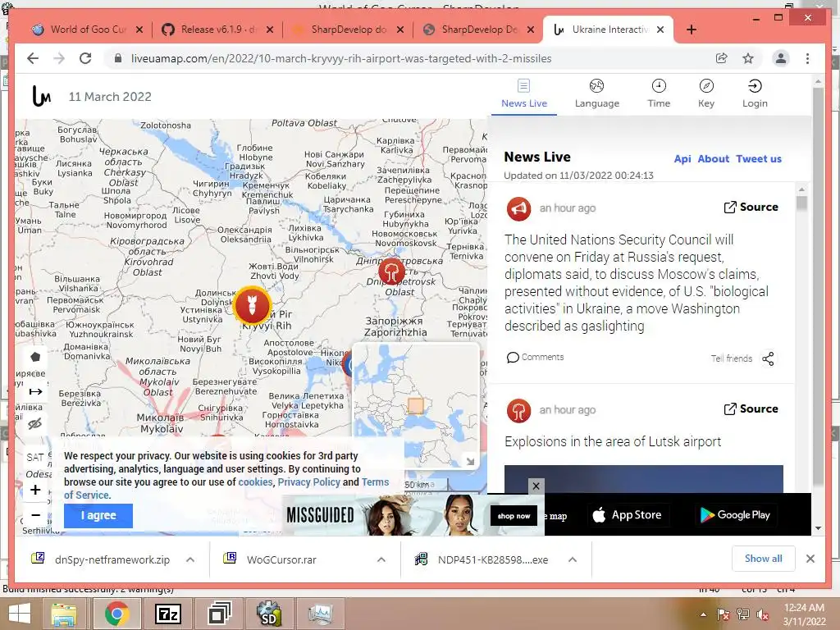The width and height of the screenshot is (840, 630).
Task: Accept cookies with I agree button
Action: coord(98,515)
